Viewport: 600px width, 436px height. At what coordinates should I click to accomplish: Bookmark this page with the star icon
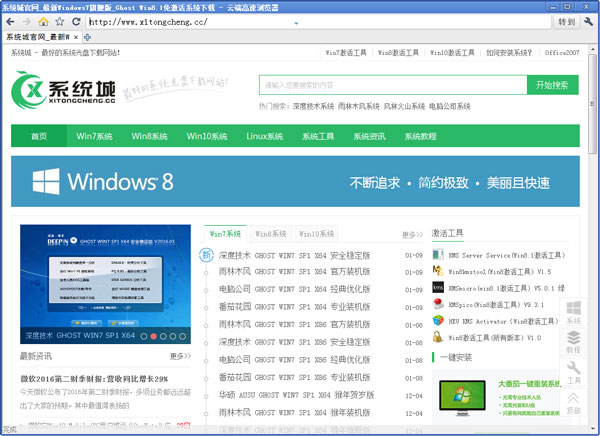(x=59, y=22)
